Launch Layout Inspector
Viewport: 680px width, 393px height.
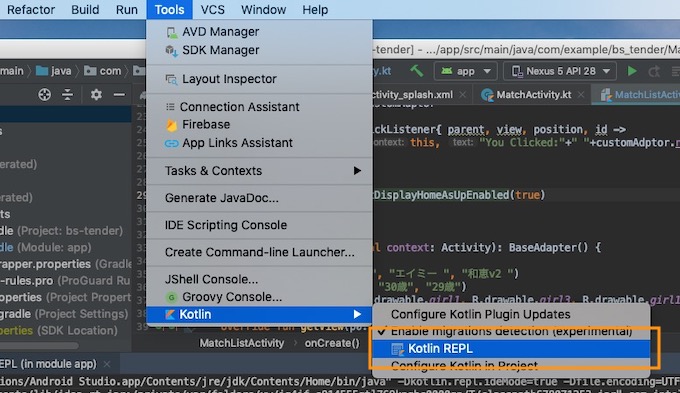click(x=259, y=79)
